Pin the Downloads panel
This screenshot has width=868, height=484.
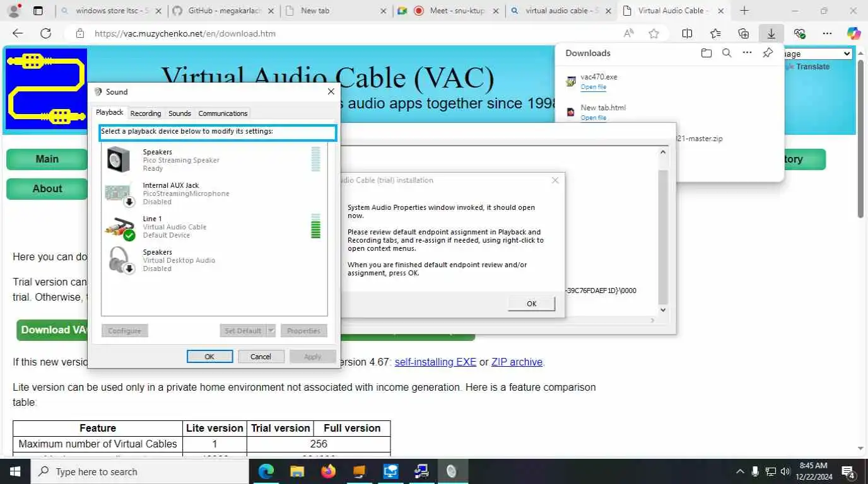(768, 53)
